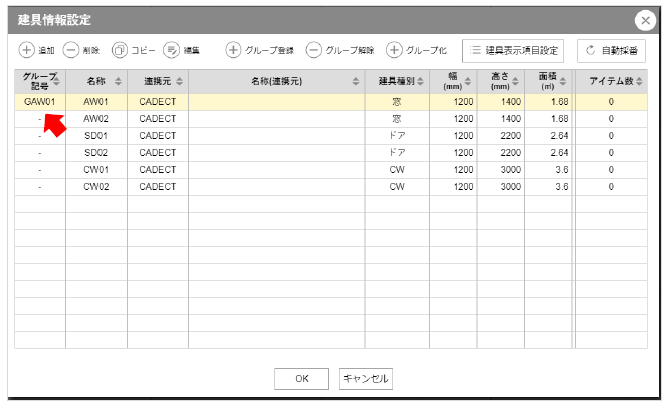This screenshot has height=411, width=671.
Task: Click the グループ登録 plus icon
Action: pos(233,49)
